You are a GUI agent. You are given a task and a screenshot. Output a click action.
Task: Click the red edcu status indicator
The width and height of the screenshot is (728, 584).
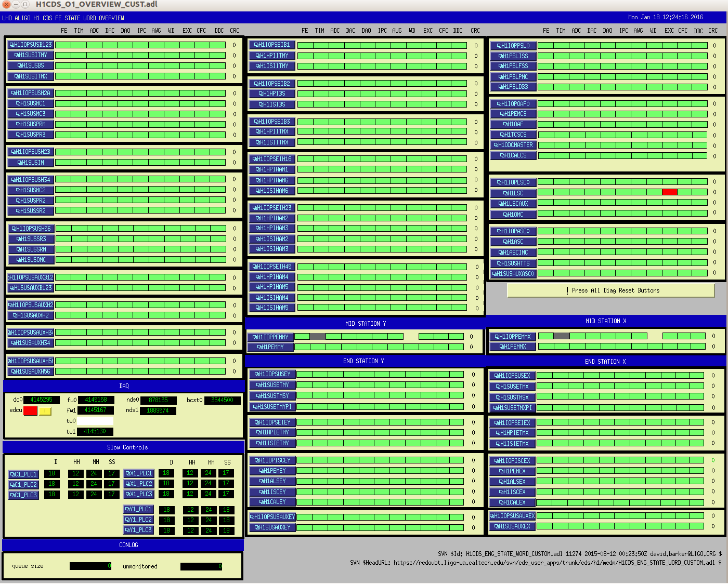(30, 411)
